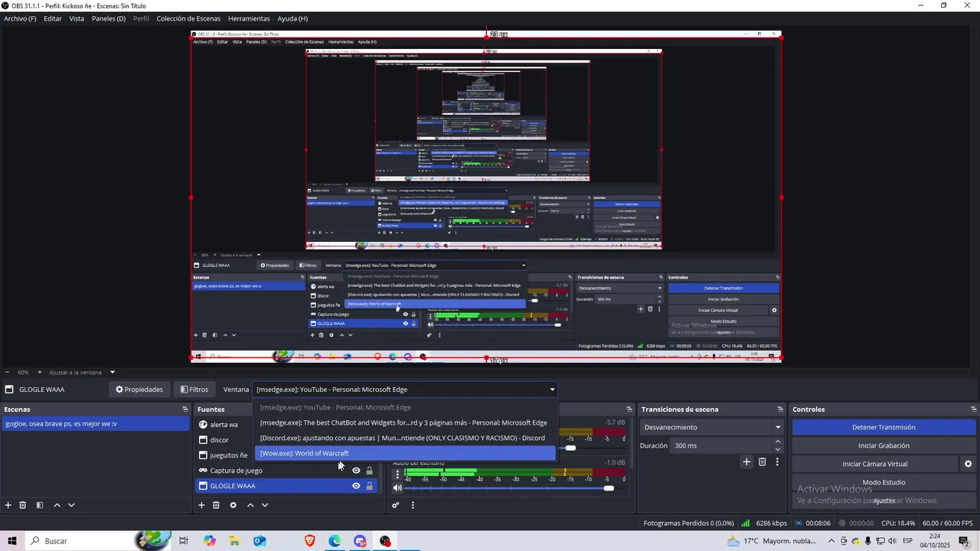Choose Discord window option in list

click(405, 438)
